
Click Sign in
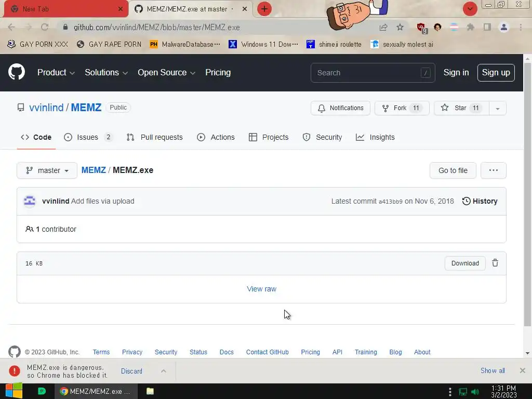(x=456, y=72)
